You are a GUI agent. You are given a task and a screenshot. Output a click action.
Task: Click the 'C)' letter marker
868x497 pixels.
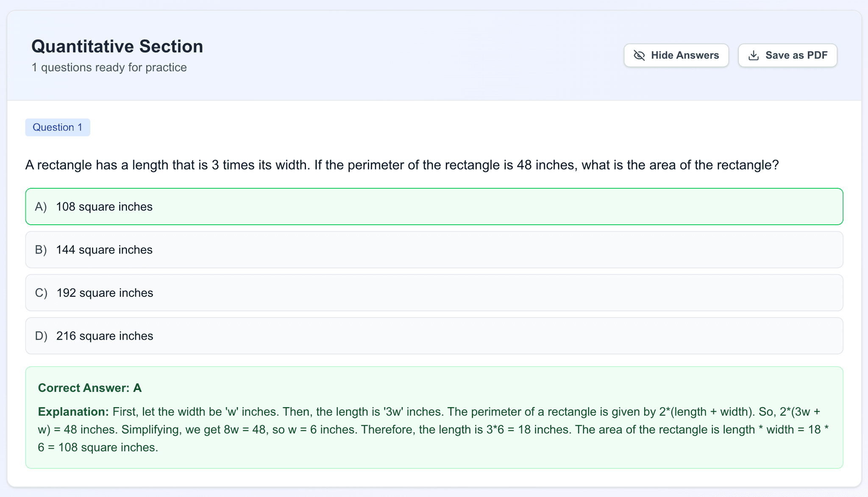pos(41,293)
